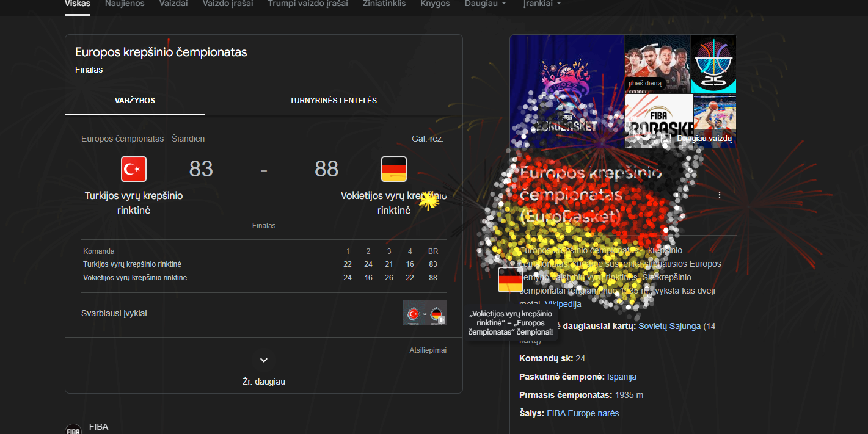Open the Vaizdo įrašai tab

point(228,4)
